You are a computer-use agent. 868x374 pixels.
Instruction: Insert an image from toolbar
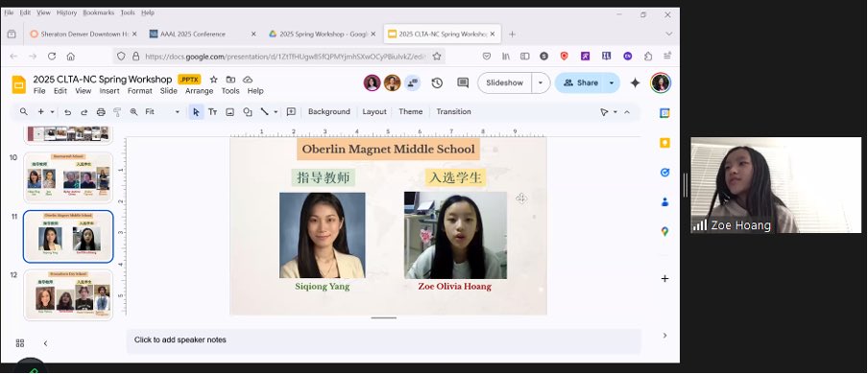tap(229, 112)
